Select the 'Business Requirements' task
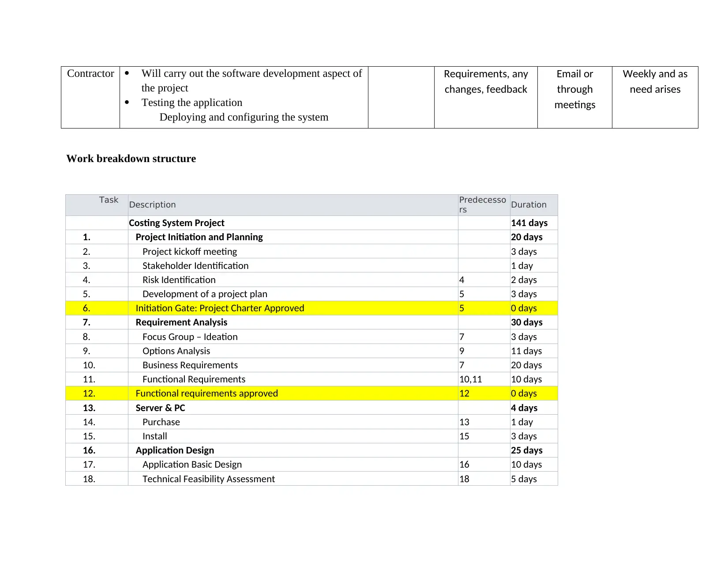The image size is (728, 563). tap(190, 365)
